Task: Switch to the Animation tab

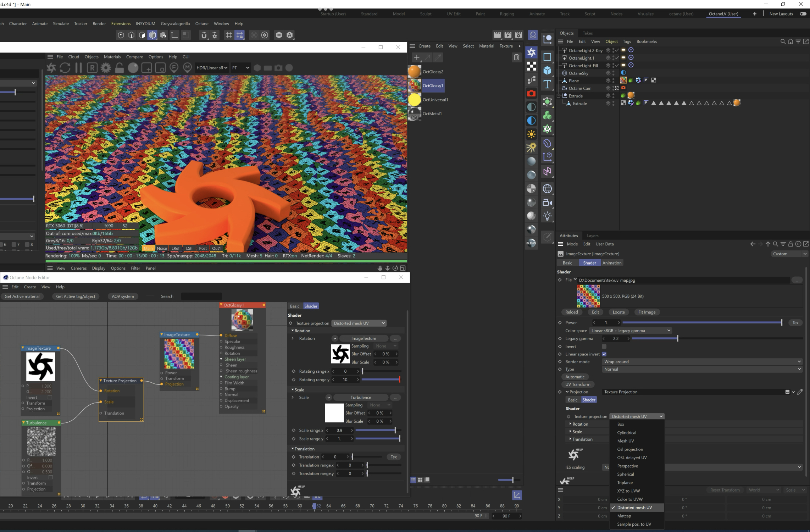Action: pyautogui.click(x=612, y=263)
